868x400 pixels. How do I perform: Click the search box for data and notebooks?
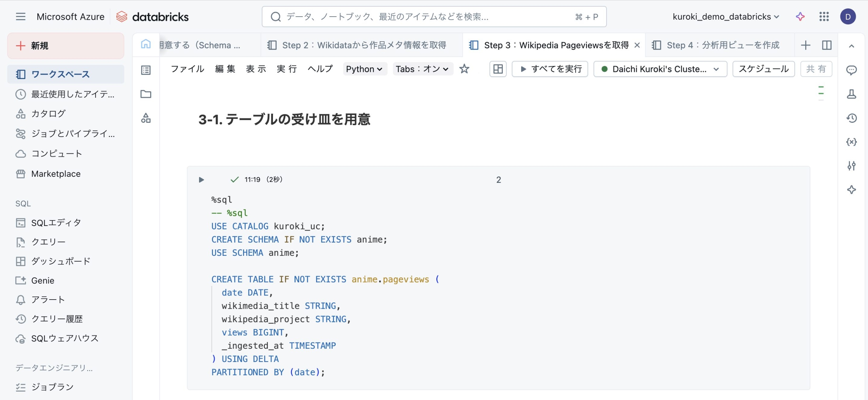(433, 17)
